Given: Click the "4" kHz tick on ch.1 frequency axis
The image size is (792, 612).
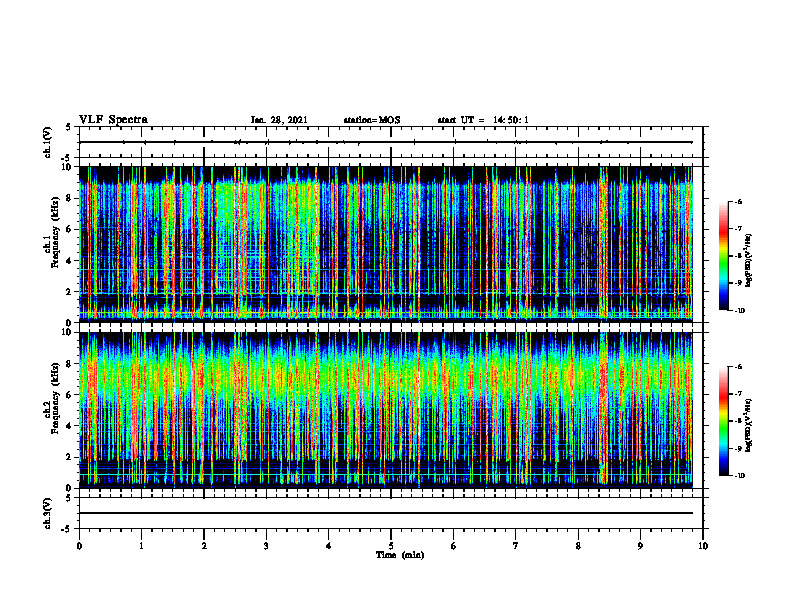Looking at the screenshot, I should tap(71, 261).
